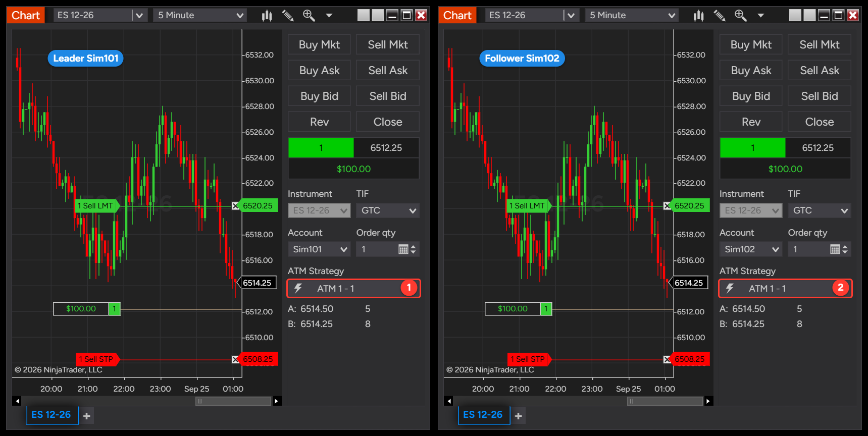
Task: Click Buy Ask in Leader Sim101 panel
Action: click(x=319, y=71)
